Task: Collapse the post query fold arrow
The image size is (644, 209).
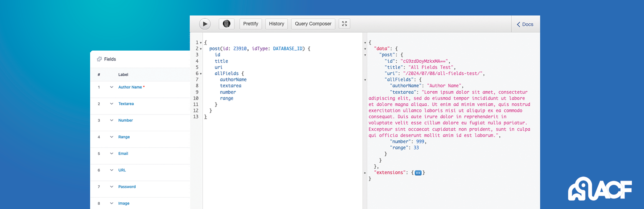Action: pyautogui.click(x=201, y=49)
